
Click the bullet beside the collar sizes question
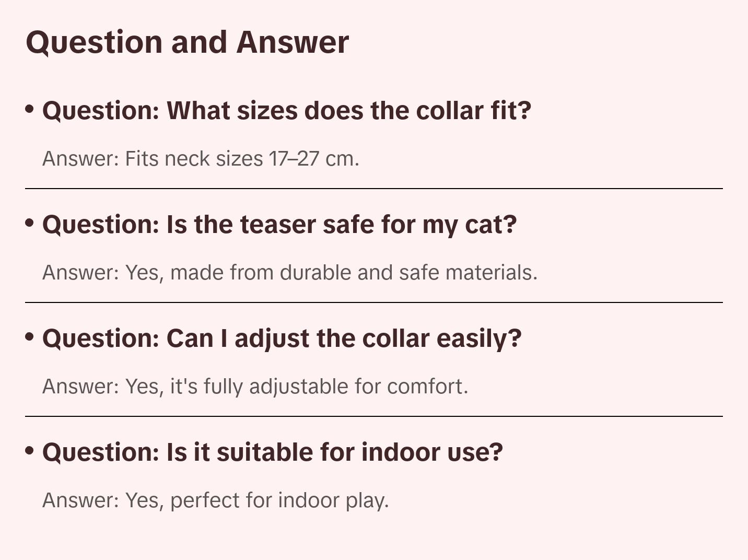pyautogui.click(x=30, y=109)
